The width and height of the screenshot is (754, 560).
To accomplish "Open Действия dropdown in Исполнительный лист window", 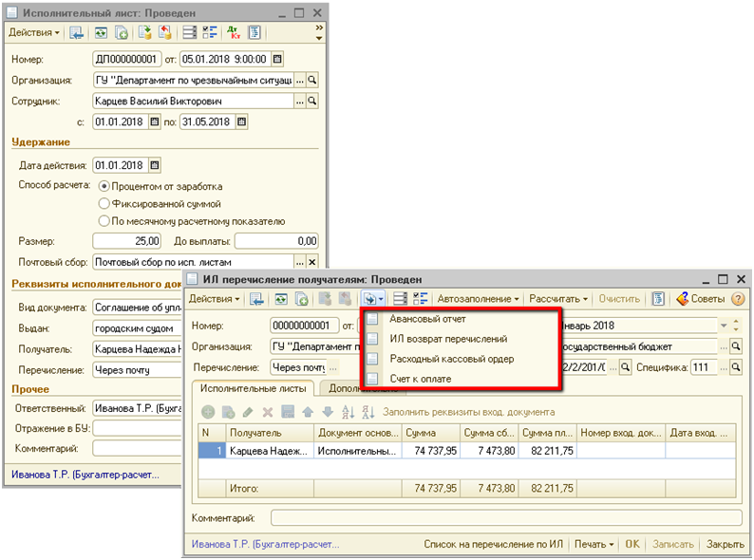I will point(33,32).
